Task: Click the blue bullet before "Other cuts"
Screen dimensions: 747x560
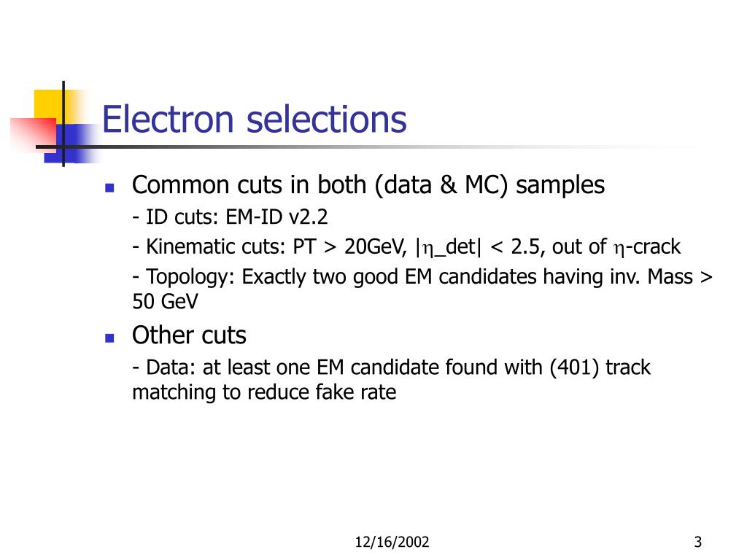Action: 109,338
